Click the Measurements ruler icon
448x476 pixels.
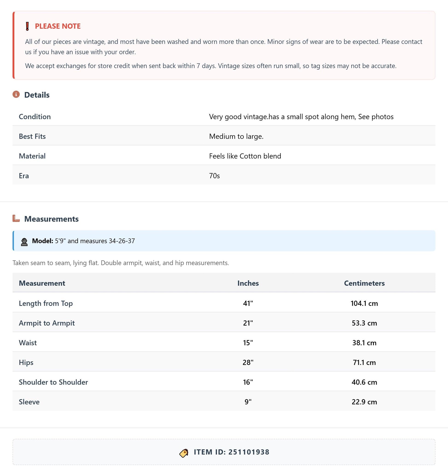coord(16,218)
